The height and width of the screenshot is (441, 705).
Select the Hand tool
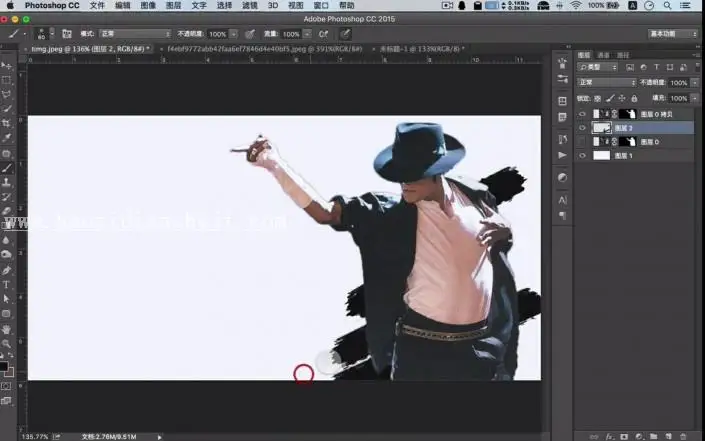[6, 330]
